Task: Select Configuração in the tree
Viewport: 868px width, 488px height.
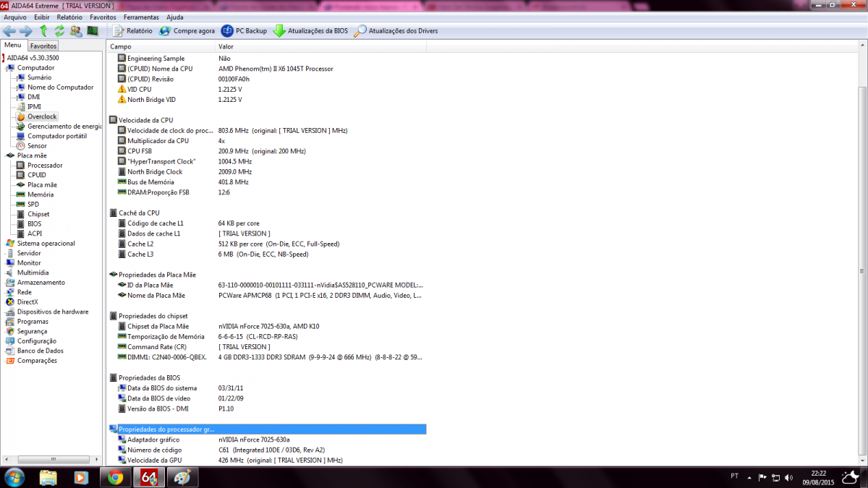Action: tap(36, 341)
